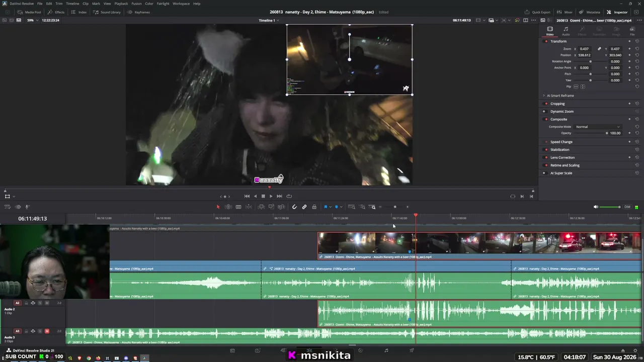The image size is (644, 362).
Task: Stop playback in the viewer
Action: [x=263, y=196]
